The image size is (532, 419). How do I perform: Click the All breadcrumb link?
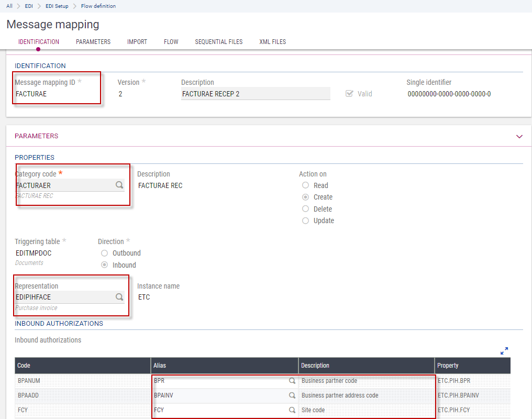[x=9, y=6]
